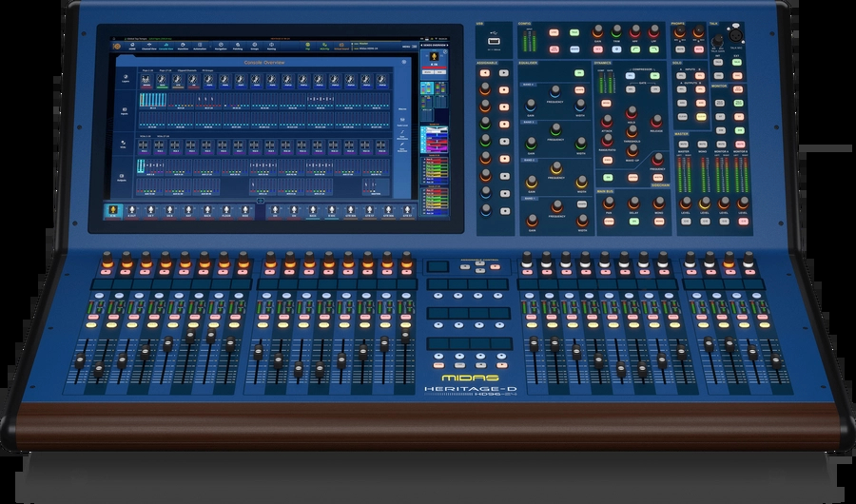Click the MAIN BUS DELAY knob

(x=634, y=204)
